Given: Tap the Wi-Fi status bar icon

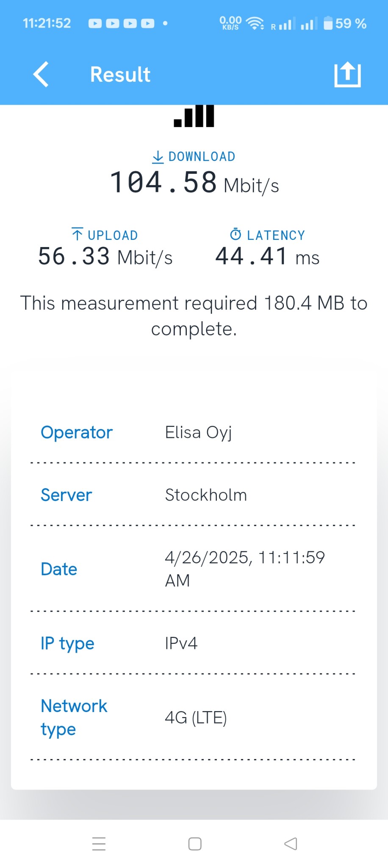Looking at the screenshot, I should [255, 23].
